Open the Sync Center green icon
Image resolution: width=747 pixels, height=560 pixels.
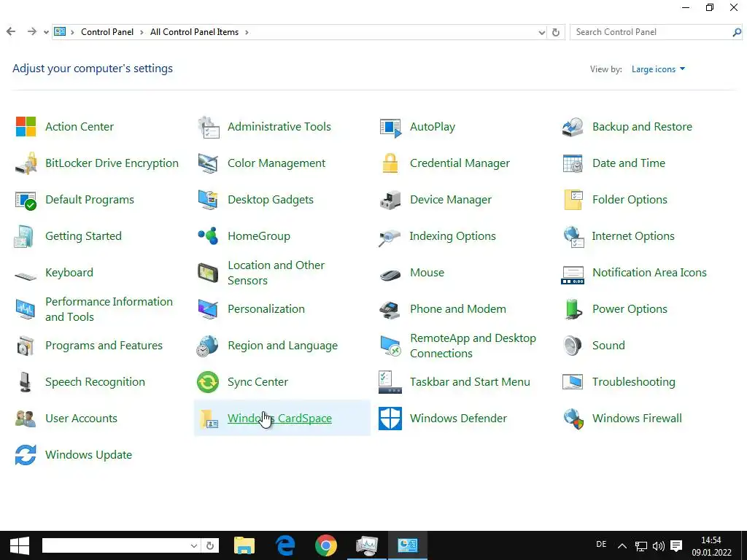208,382
